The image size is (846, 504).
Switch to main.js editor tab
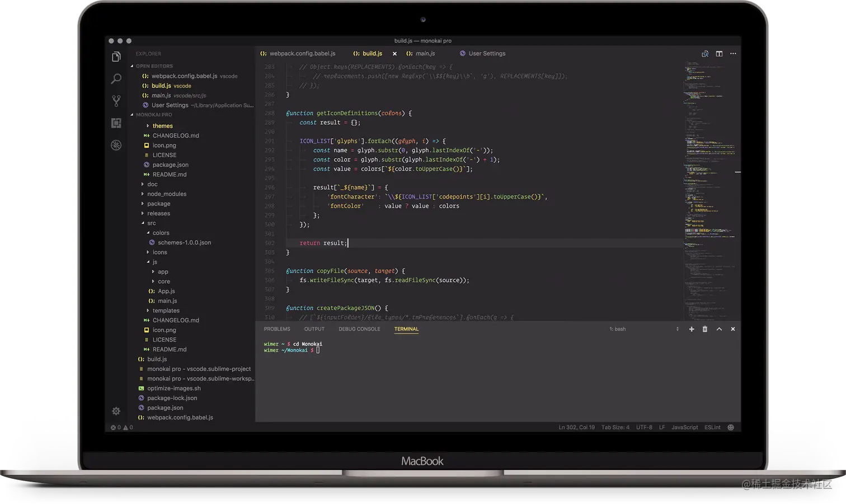click(x=421, y=54)
